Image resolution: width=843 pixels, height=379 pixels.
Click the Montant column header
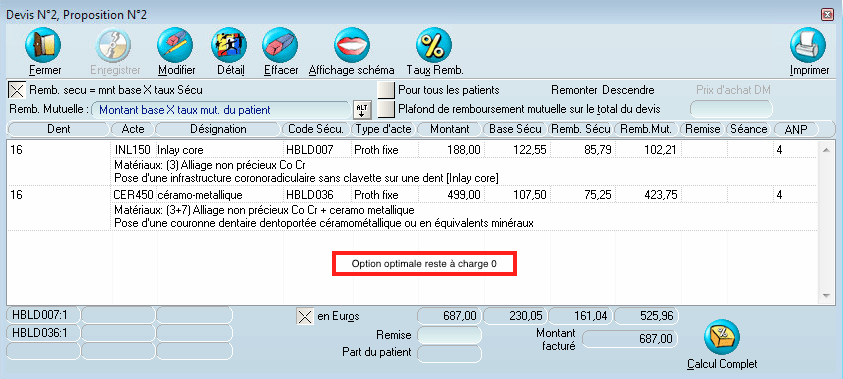tap(449, 130)
